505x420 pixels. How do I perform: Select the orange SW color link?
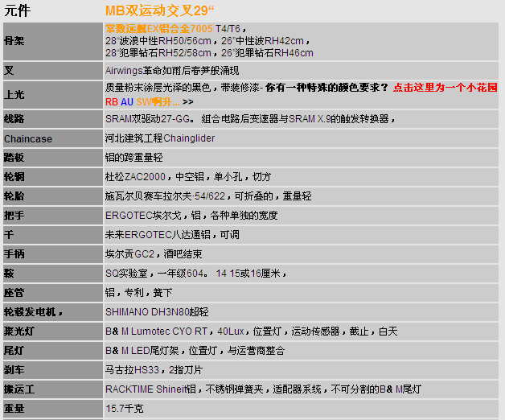[x=158, y=102]
